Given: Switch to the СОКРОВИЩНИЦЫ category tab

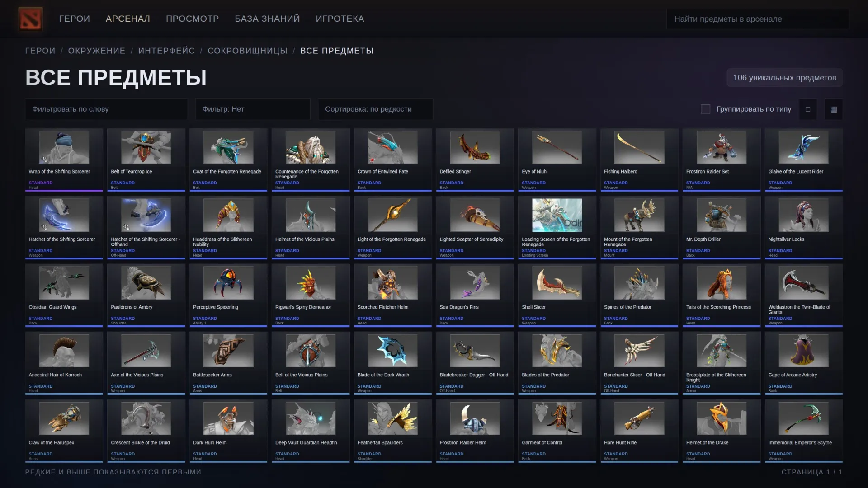Looking at the screenshot, I should coord(247,51).
